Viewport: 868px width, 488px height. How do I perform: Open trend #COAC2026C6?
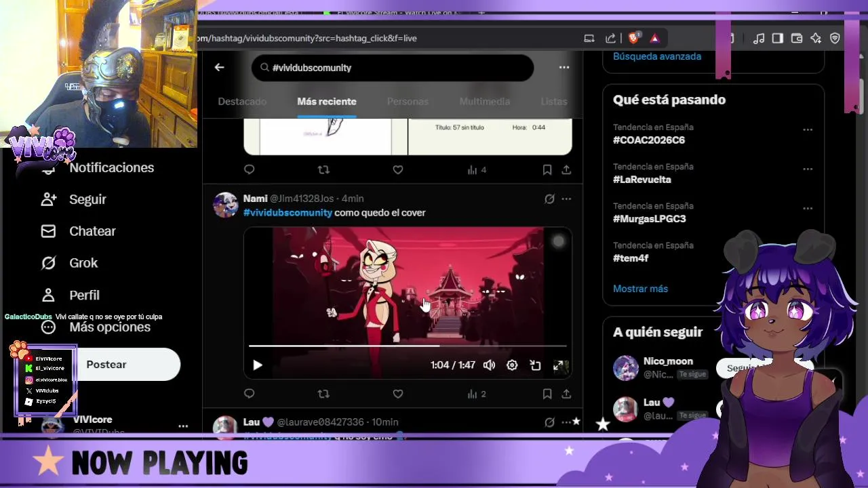649,140
